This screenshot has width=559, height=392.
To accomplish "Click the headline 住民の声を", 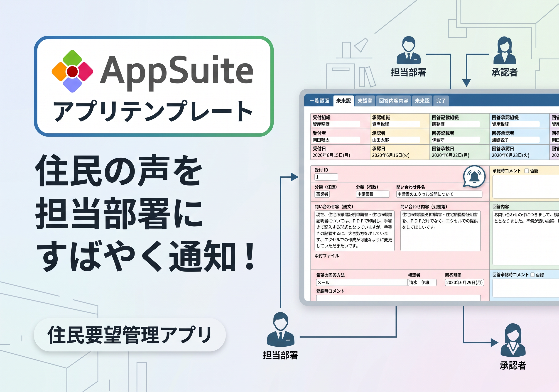I will [119, 171].
